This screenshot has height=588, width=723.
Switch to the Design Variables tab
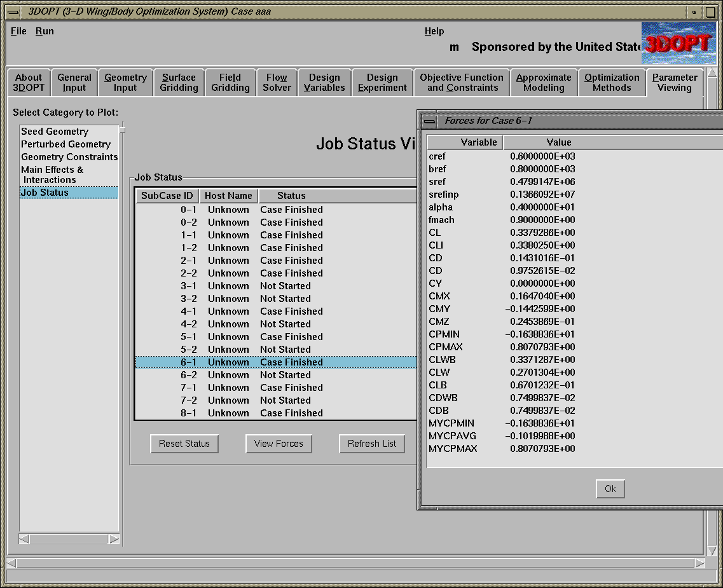[324, 83]
